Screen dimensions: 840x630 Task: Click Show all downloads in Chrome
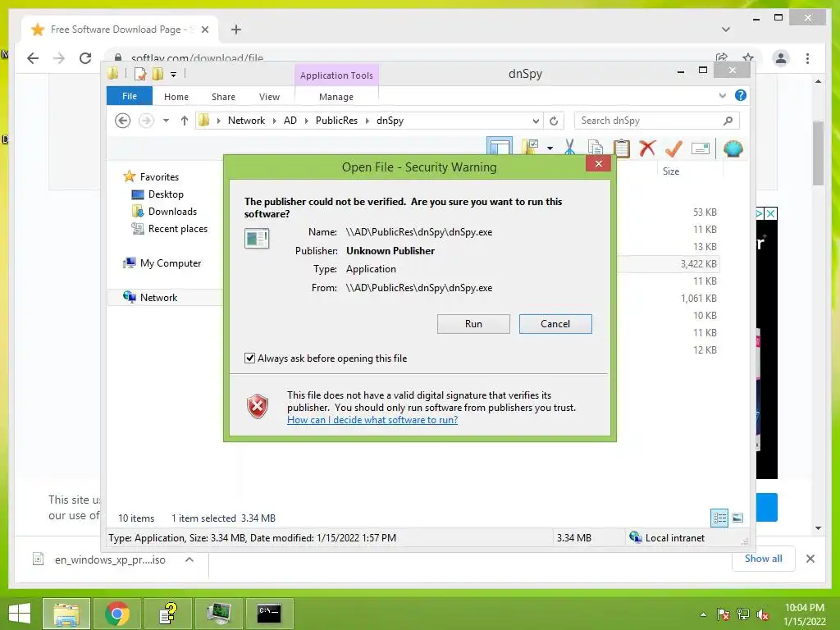tap(764, 559)
